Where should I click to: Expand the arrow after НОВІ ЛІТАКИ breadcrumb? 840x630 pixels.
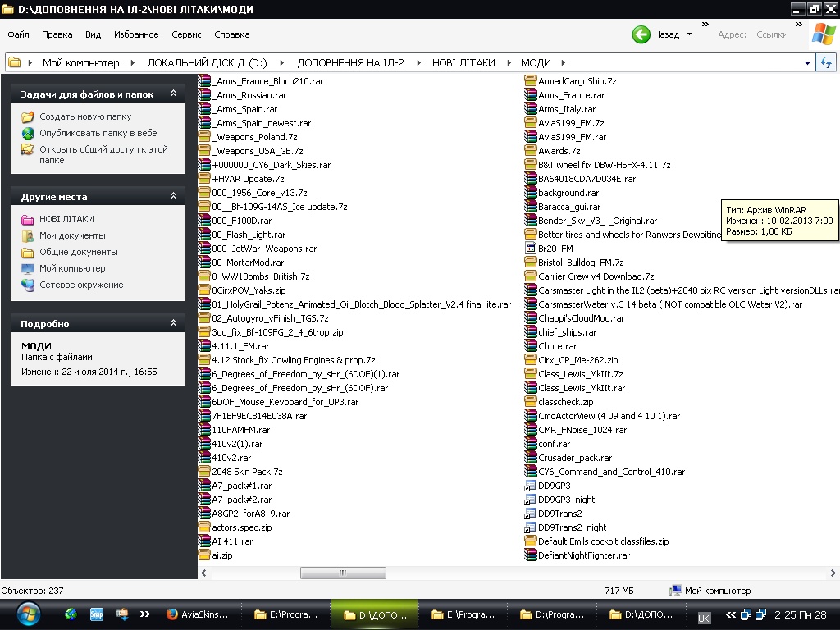[509, 62]
